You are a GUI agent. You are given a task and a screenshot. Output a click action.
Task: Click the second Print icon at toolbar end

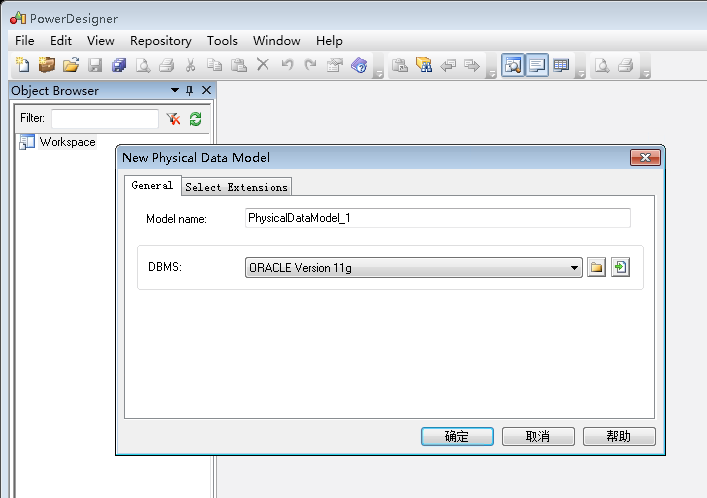click(x=626, y=65)
